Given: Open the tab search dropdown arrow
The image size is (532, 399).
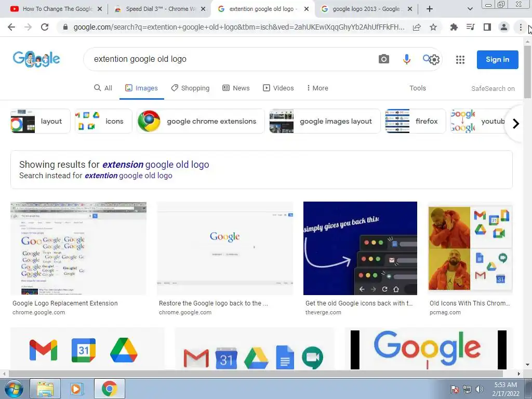Looking at the screenshot, I should point(470,9).
